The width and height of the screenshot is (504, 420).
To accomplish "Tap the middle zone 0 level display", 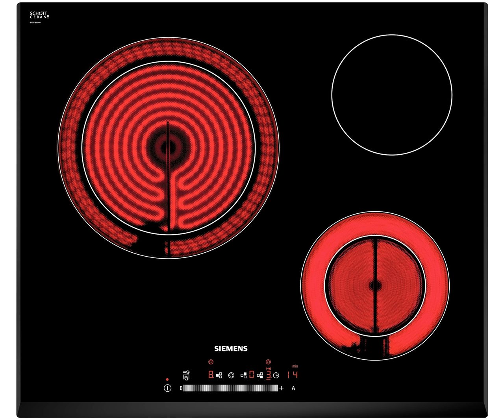I will point(252,375).
